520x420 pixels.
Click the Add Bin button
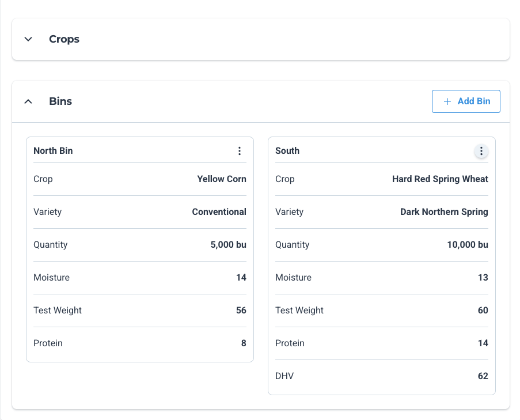pos(466,101)
